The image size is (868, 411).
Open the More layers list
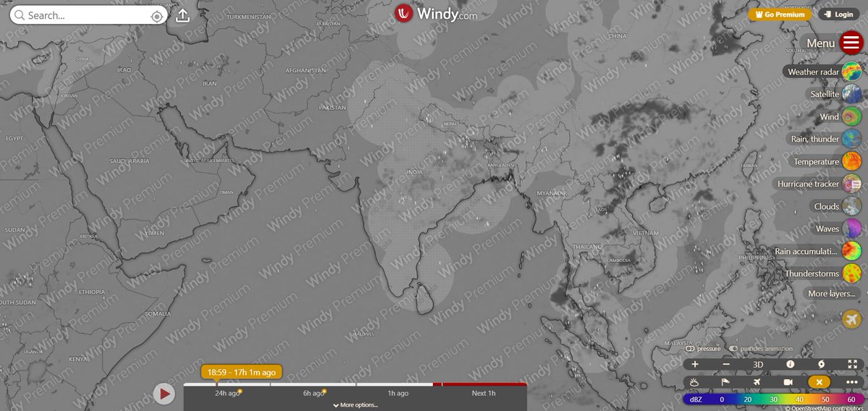point(831,294)
